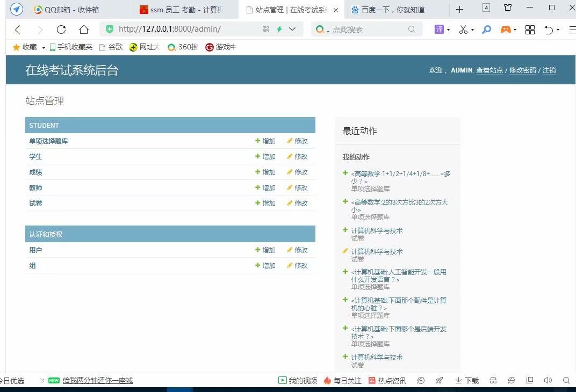Click the rocket accelerator icon in status bar
Image resolution: width=576 pixels, height=392 pixels.
click(439, 380)
